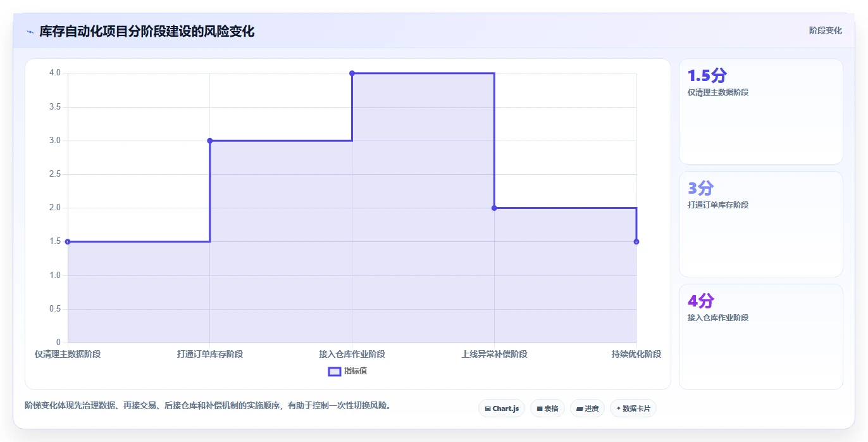The image size is (868, 442).
Task: Click the 打通订单库存阶段 card caption
Action: point(718,205)
